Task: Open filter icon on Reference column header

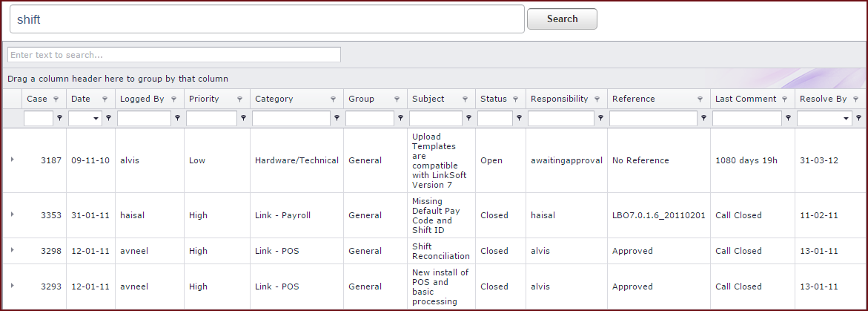Action: tap(700, 99)
